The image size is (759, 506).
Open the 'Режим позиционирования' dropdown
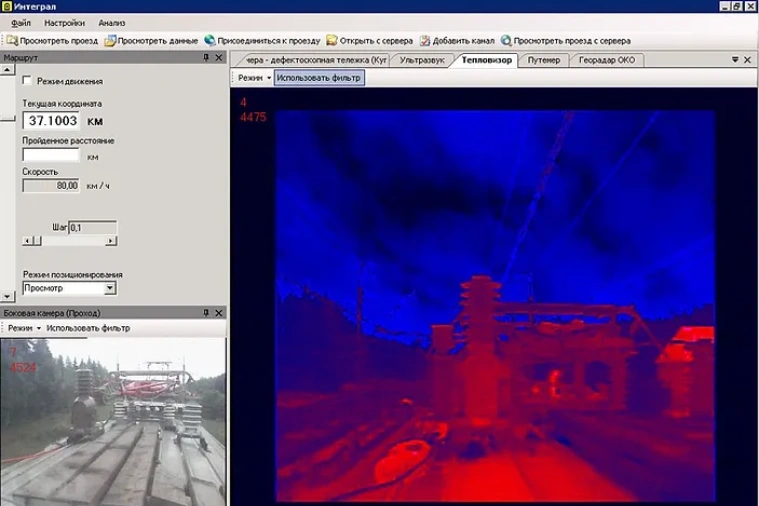pos(110,289)
